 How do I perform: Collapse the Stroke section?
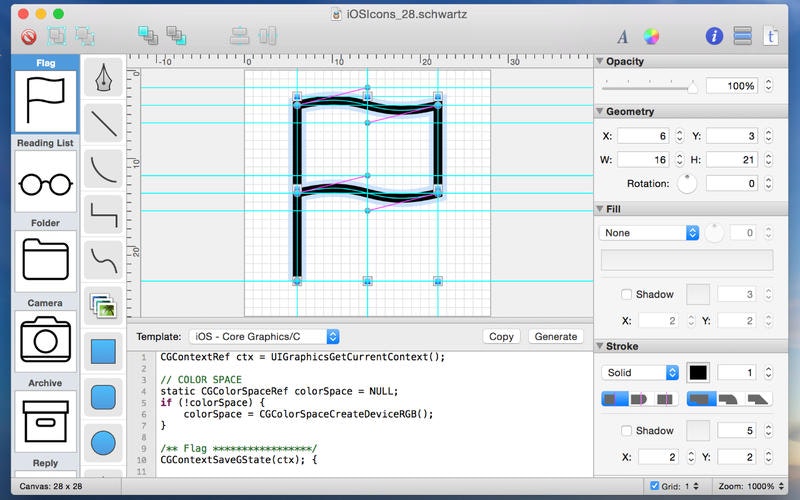[x=600, y=346]
